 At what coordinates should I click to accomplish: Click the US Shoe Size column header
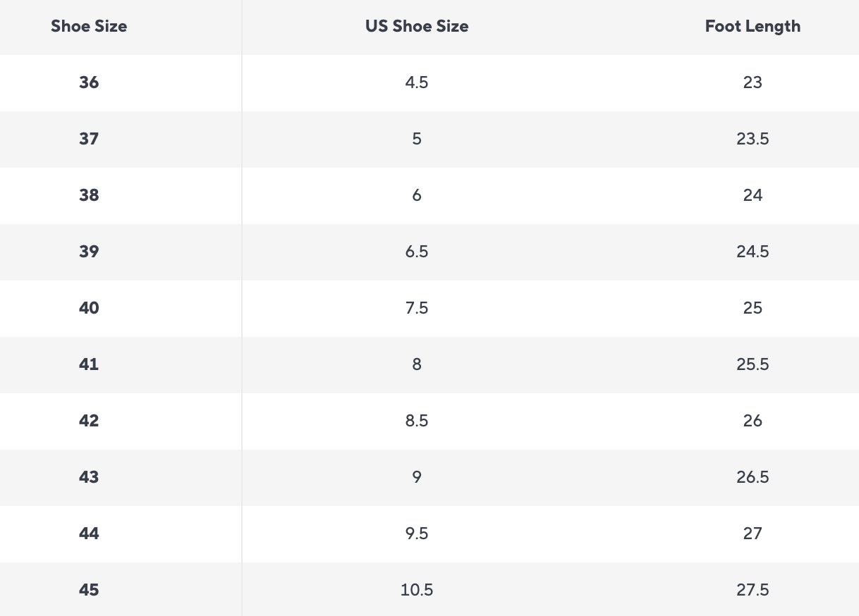[417, 27]
